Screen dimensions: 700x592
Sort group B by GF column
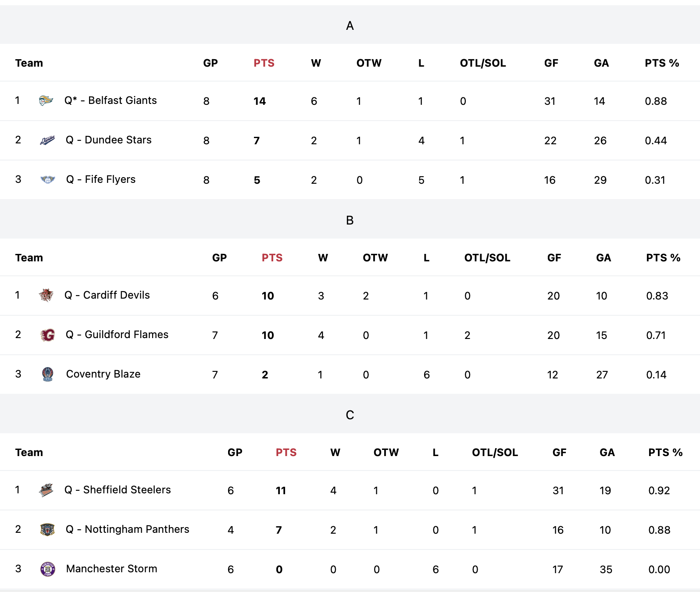554,258
